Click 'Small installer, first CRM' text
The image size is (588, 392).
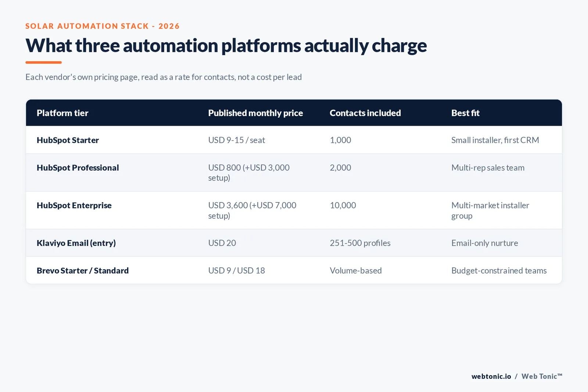point(495,140)
